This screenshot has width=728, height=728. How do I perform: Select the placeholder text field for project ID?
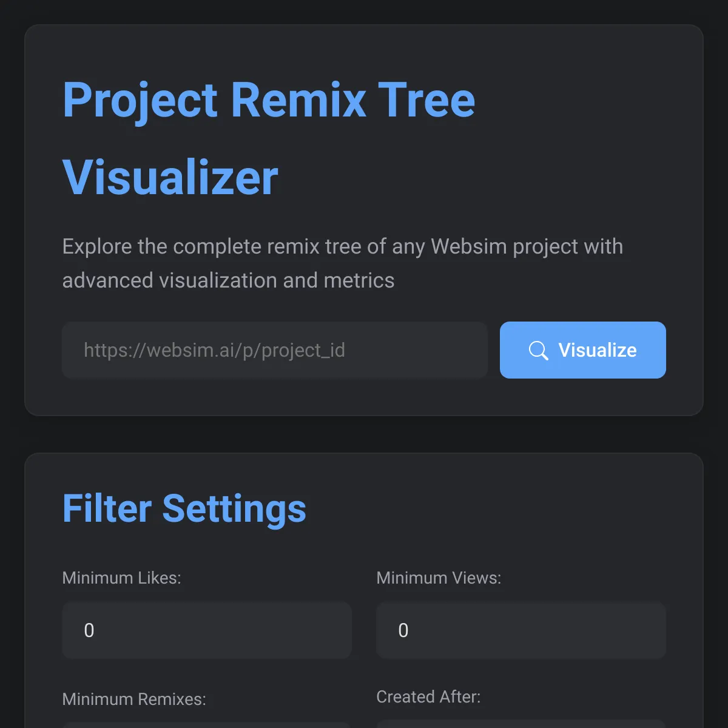[x=274, y=350]
